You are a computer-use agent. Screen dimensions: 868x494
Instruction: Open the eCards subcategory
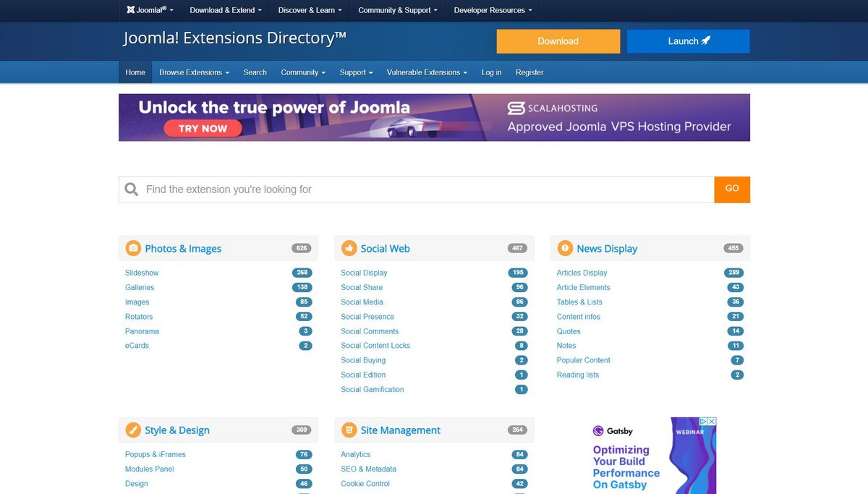click(137, 346)
